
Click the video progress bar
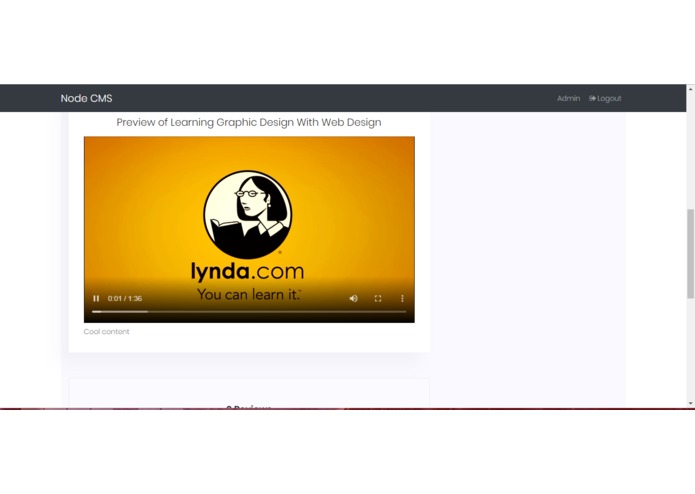249,311
